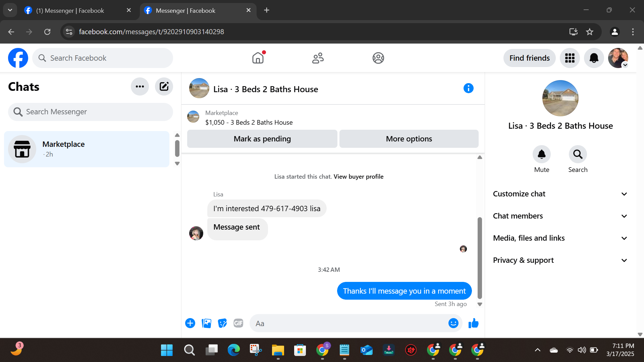
Task: Open more actions plus icon in composer
Action: point(190,323)
